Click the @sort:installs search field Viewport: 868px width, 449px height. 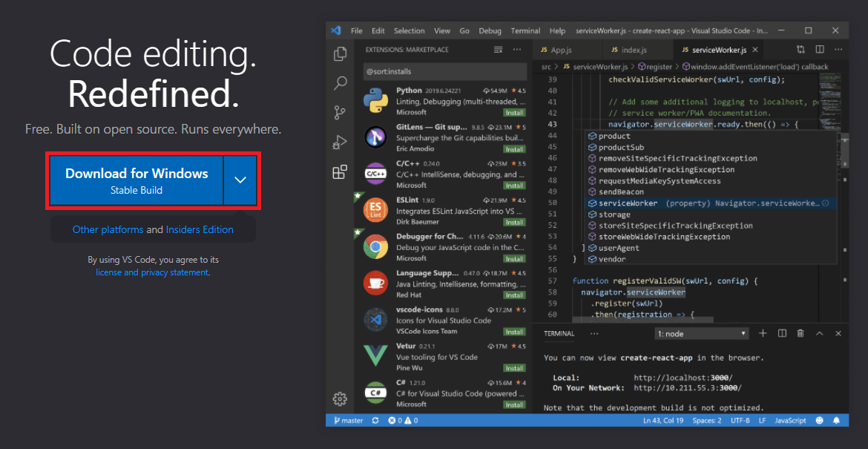pos(445,71)
